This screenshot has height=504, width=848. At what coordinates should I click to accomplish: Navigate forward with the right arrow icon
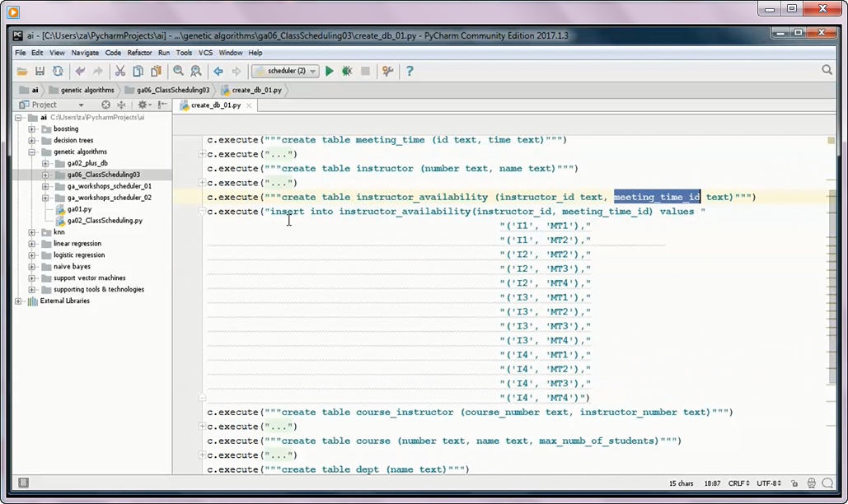[x=237, y=71]
